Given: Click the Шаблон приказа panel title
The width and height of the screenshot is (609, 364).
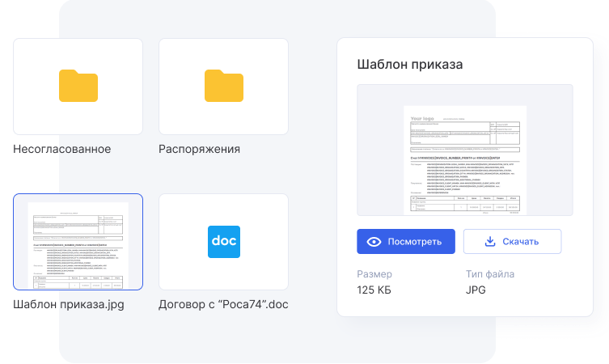Looking at the screenshot, I should coord(410,65).
